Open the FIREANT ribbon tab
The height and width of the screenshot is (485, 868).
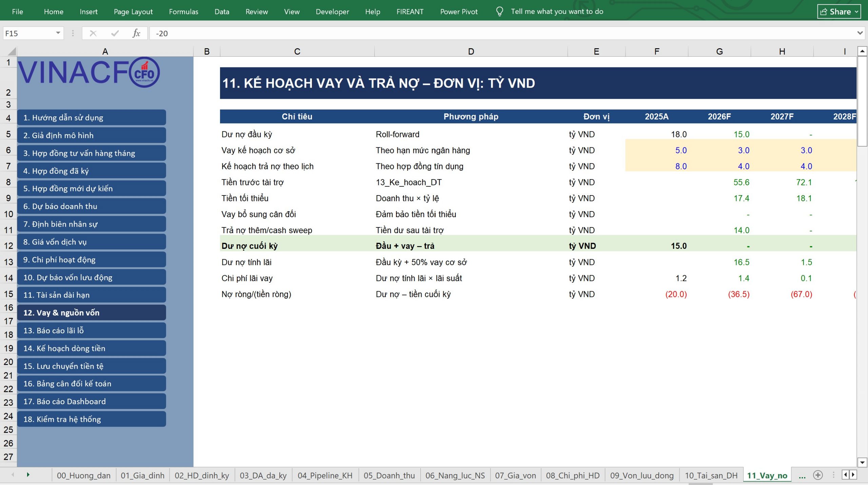410,12
